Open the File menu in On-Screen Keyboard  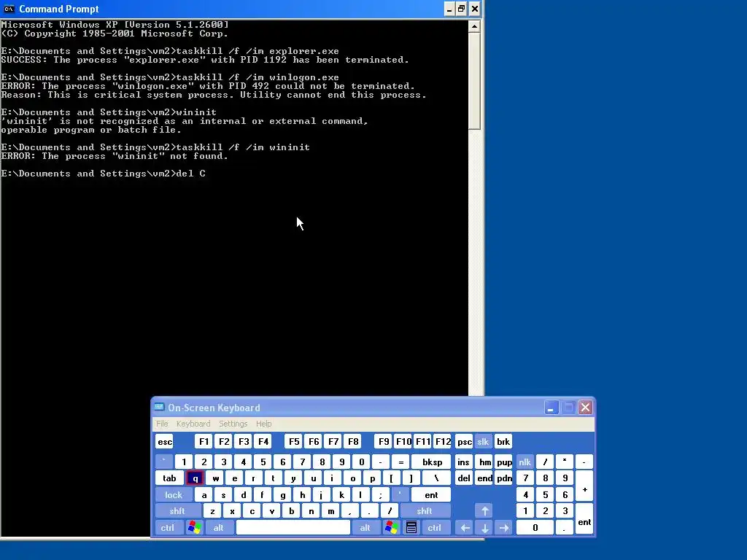pyautogui.click(x=162, y=424)
